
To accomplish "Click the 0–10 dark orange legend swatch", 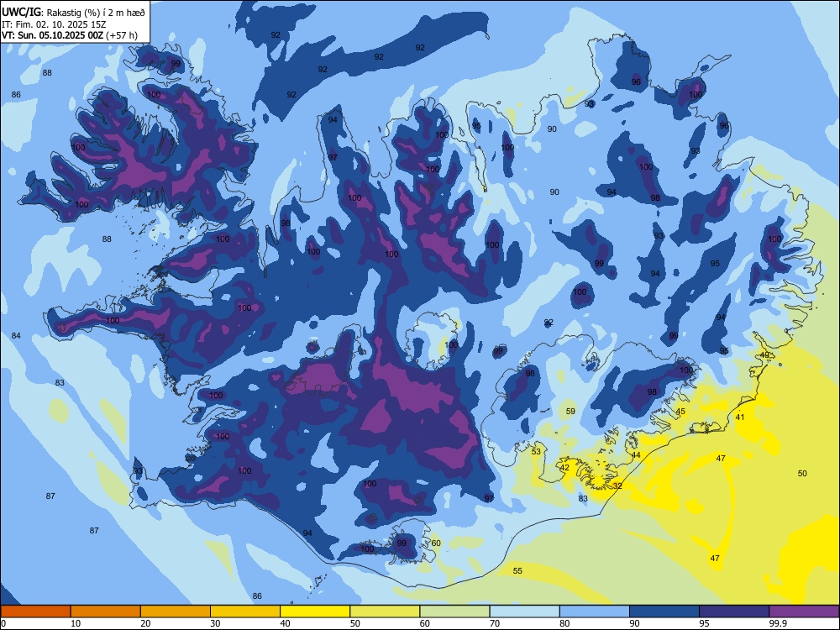I will pos(35,612).
